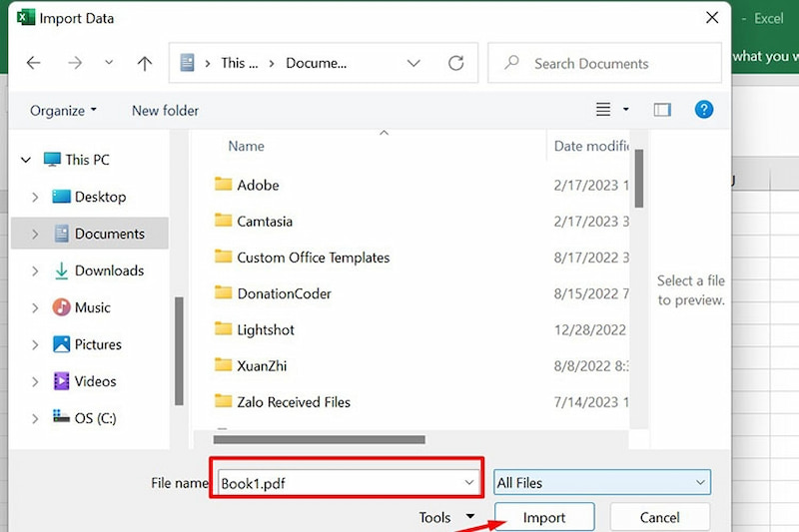Click the navigation pane scrollbar
799x532 pixels.
click(x=179, y=350)
